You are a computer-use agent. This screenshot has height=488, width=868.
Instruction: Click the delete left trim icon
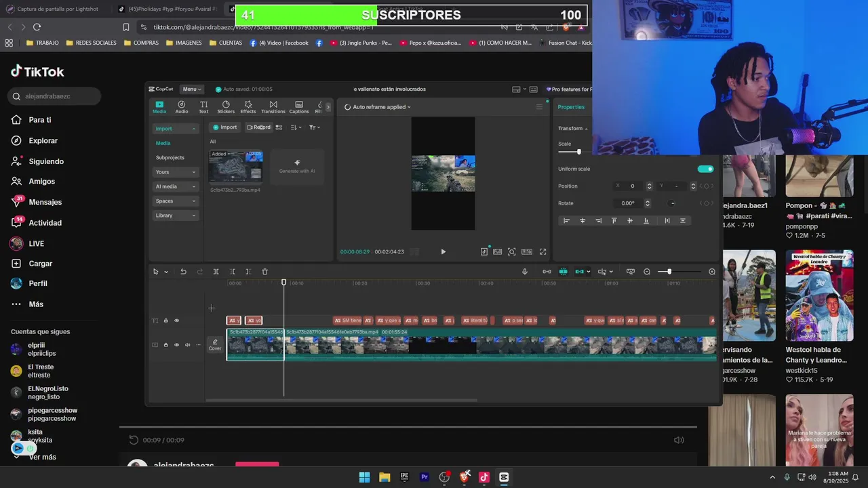[233, 272]
